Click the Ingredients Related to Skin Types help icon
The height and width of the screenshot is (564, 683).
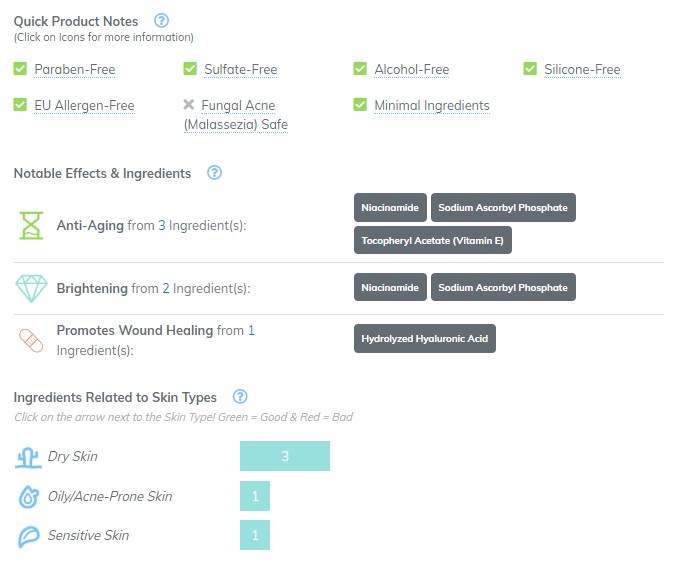(240, 396)
